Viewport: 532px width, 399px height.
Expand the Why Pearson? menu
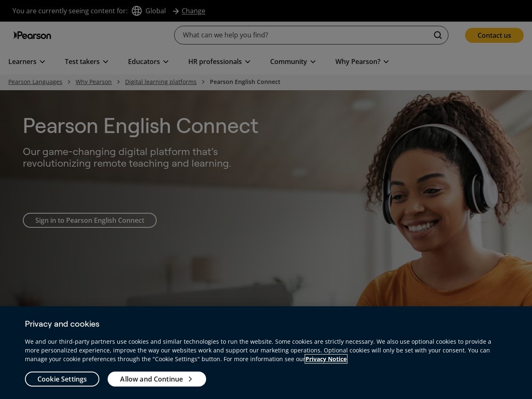click(362, 62)
